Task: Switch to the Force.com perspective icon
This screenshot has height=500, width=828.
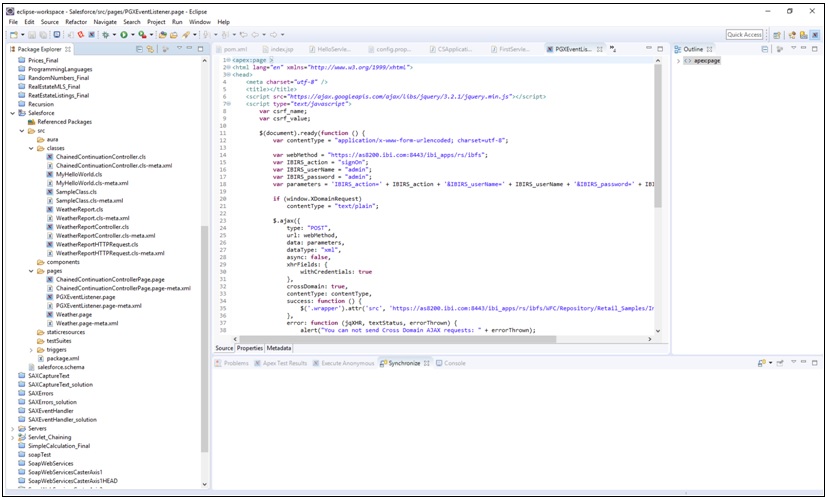Action: click(815, 35)
